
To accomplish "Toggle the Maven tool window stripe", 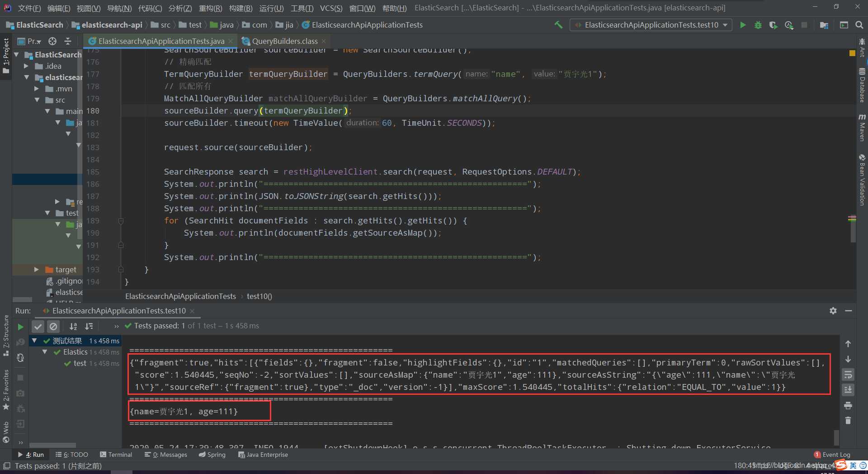I will (x=862, y=128).
